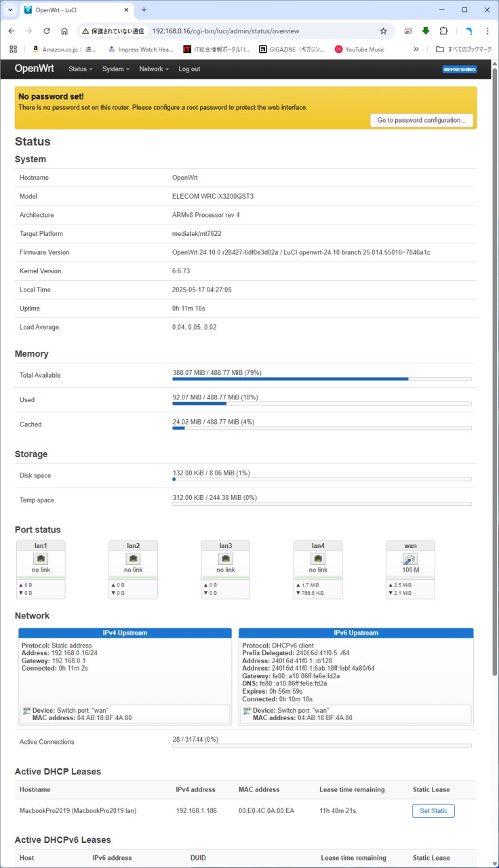Click the MAC address 00:E0:4C:0A:00:EA cell
This screenshot has height=868, width=499.
266,810
